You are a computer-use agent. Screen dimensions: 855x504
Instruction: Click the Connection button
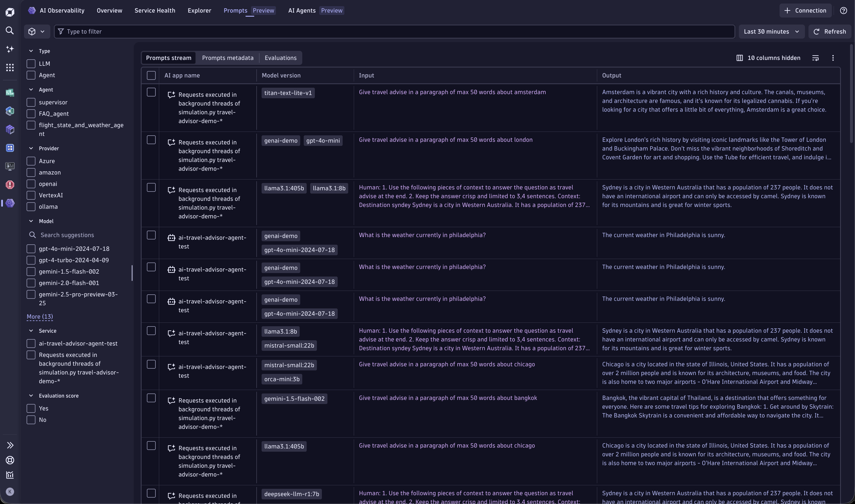(805, 11)
